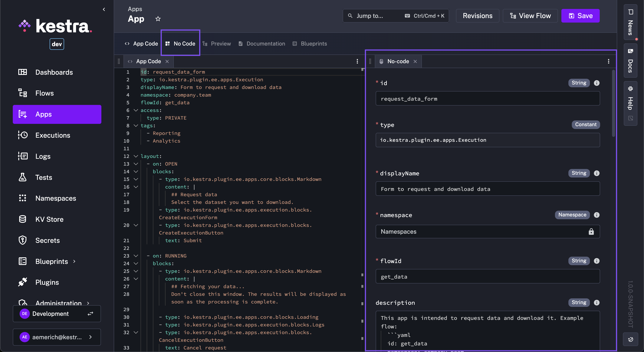Fold the tags block on line 8
The image size is (644, 352).
136,126
